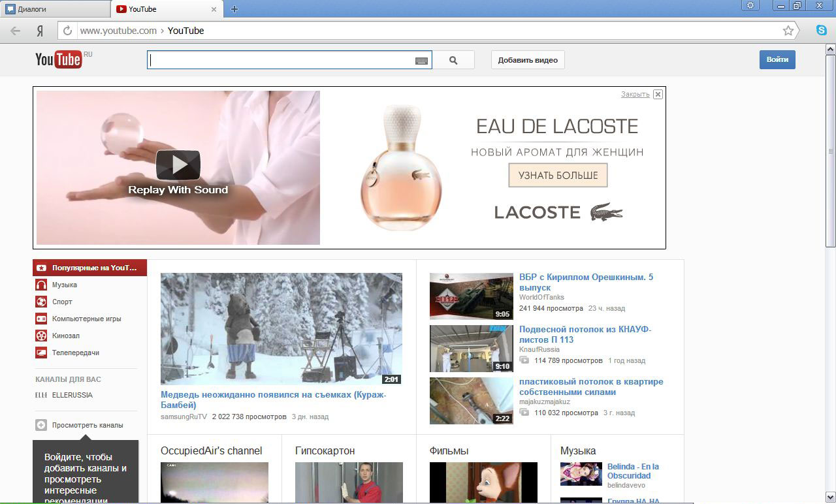Select Компьютерные игры category in sidebar
Viewport: 836px width, 504px height.
point(87,319)
